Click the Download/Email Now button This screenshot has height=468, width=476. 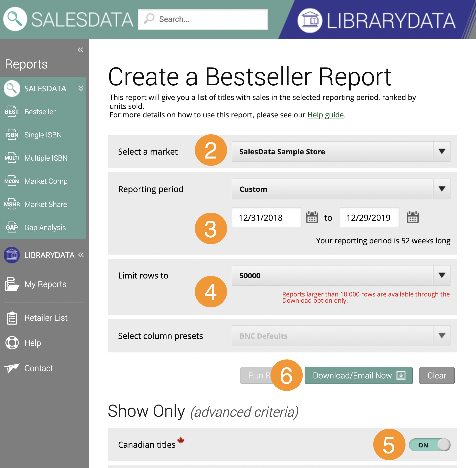click(359, 376)
